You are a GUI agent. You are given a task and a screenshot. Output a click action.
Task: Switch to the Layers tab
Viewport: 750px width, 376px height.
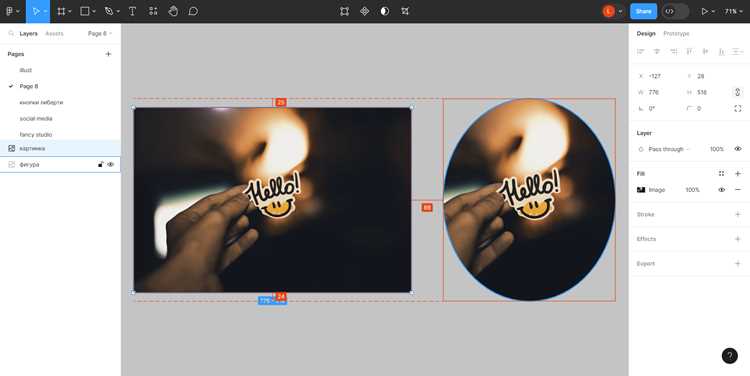28,33
